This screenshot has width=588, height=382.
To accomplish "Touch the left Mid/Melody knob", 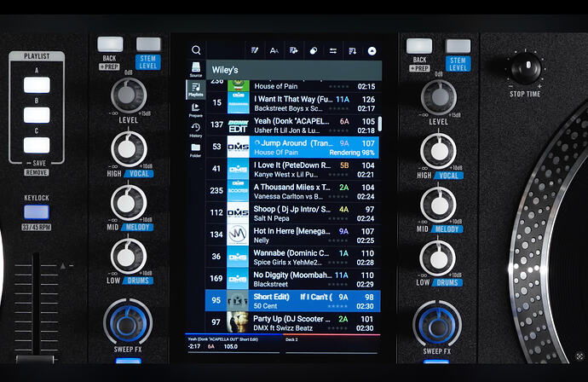I will tap(128, 203).
